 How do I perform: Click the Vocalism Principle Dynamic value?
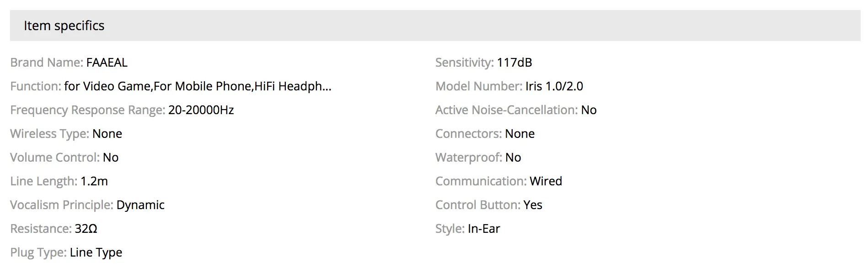coord(140,205)
